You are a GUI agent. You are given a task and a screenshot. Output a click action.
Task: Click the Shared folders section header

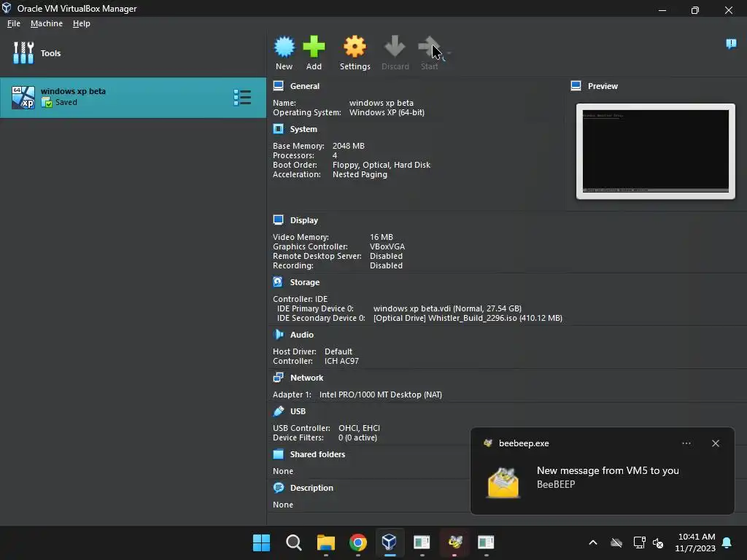tap(317, 454)
